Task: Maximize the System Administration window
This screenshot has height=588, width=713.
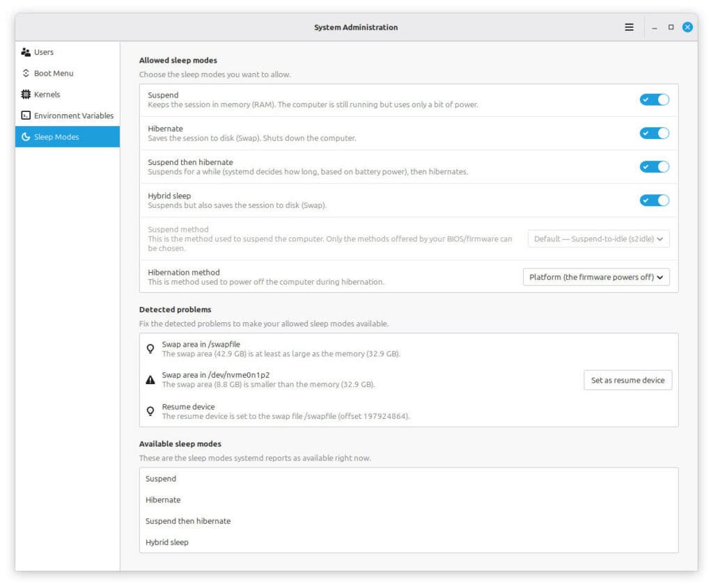Action: click(x=671, y=27)
